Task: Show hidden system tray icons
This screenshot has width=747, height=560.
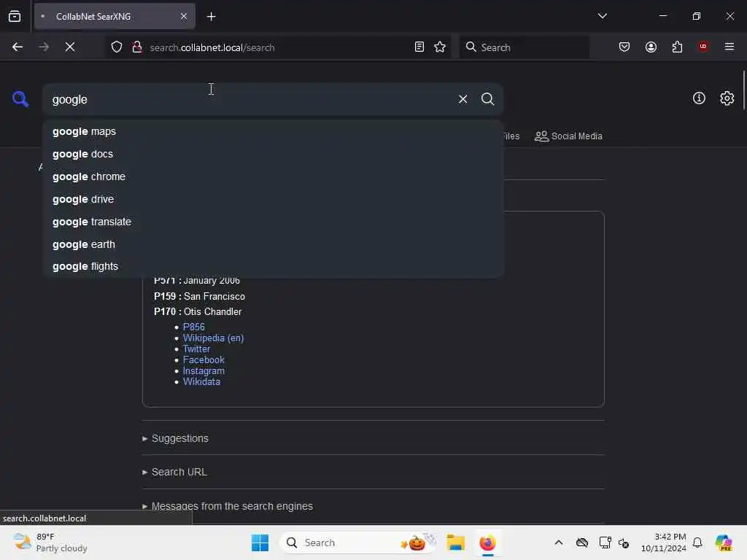Action: coord(558,542)
